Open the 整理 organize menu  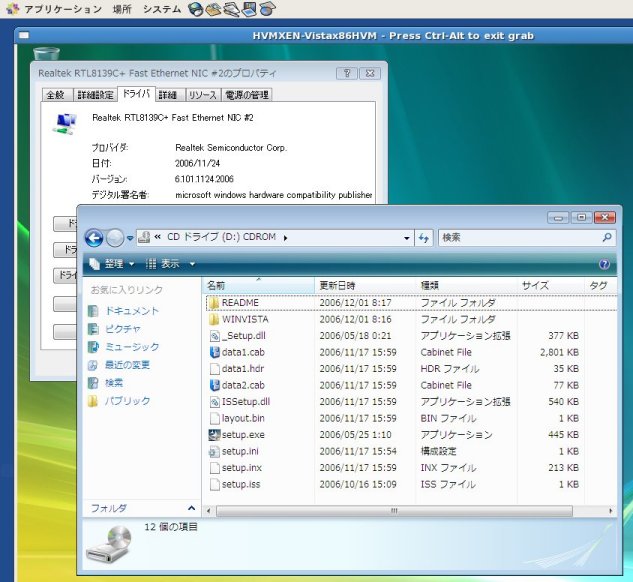coord(111,264)
